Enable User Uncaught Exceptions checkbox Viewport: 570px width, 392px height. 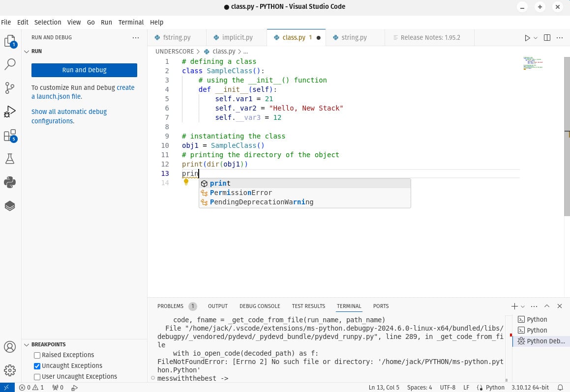point(37,377)
